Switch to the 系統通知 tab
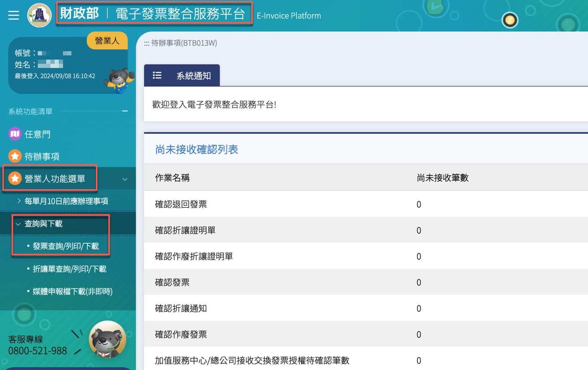The height and width of the screenshot is (370, 588). 182,76
